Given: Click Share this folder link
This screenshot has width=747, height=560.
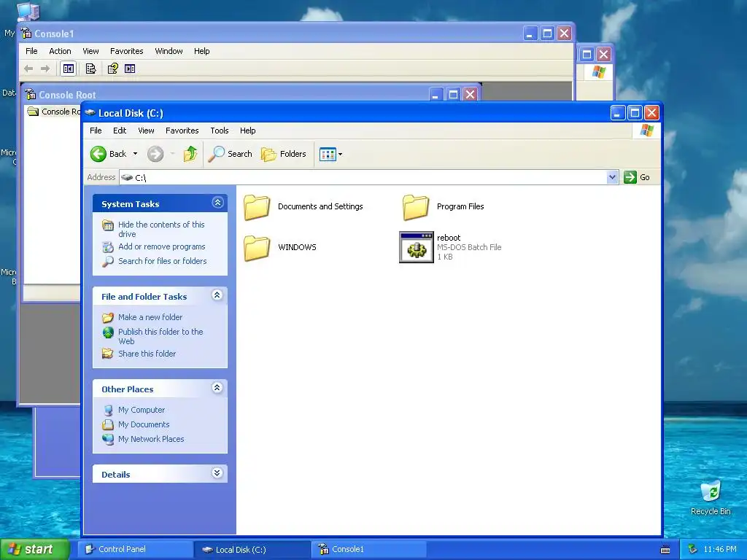Looking at the screenshot, I should [147, 354].
